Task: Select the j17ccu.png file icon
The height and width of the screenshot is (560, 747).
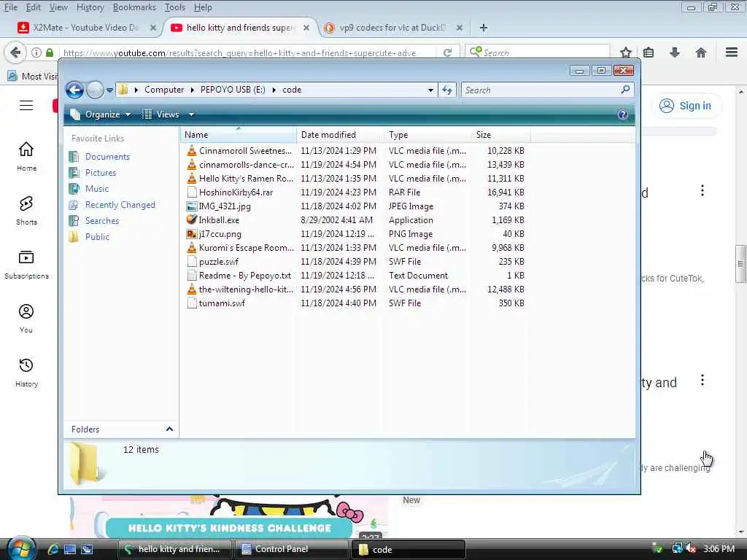Action: point(192,234)
